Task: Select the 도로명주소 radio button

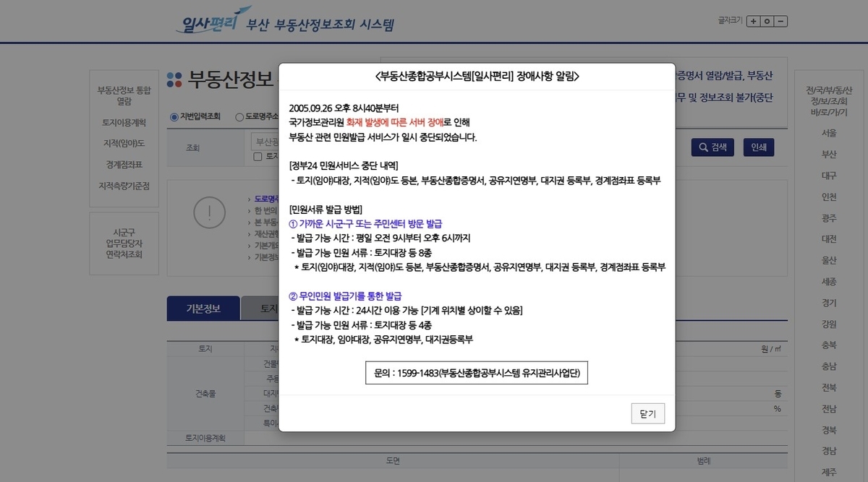Action: [x=239, y=117]
